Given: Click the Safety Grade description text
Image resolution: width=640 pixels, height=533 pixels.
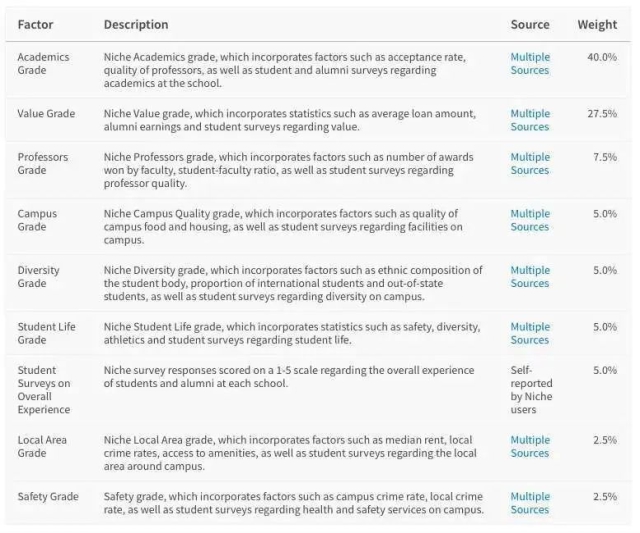Looking at the screenshot, I should tap(293, 503).
